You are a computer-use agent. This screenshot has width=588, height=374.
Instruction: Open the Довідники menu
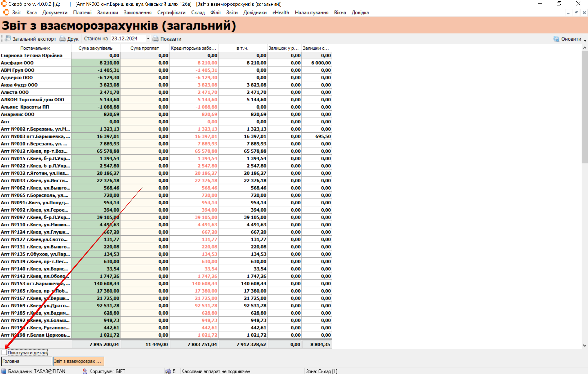click(255, 13)
